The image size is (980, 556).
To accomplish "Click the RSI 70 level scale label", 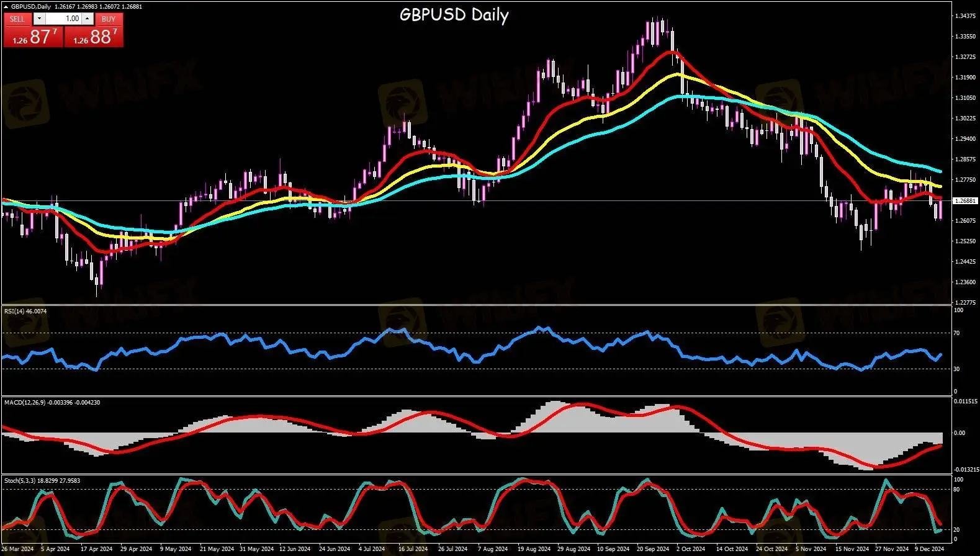I will tap(956, 333).
